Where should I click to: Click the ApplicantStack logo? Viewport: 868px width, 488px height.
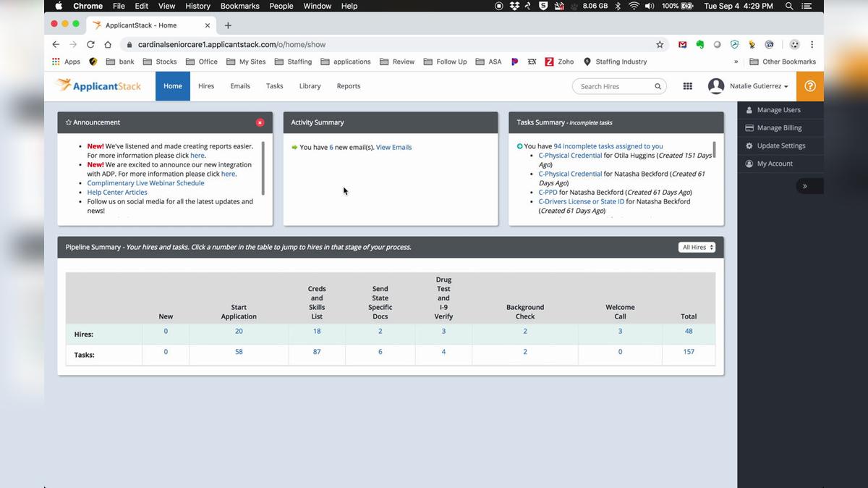(99, 85)
